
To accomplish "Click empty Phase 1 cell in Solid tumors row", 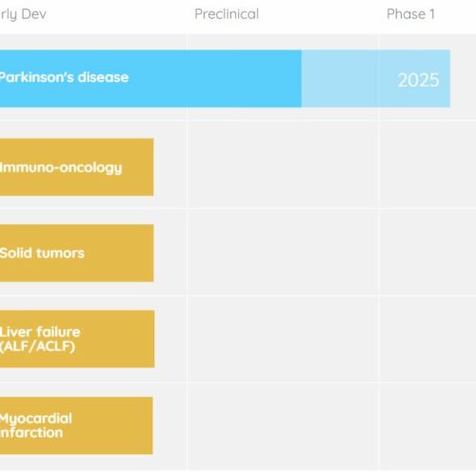I will coord(427,251).
